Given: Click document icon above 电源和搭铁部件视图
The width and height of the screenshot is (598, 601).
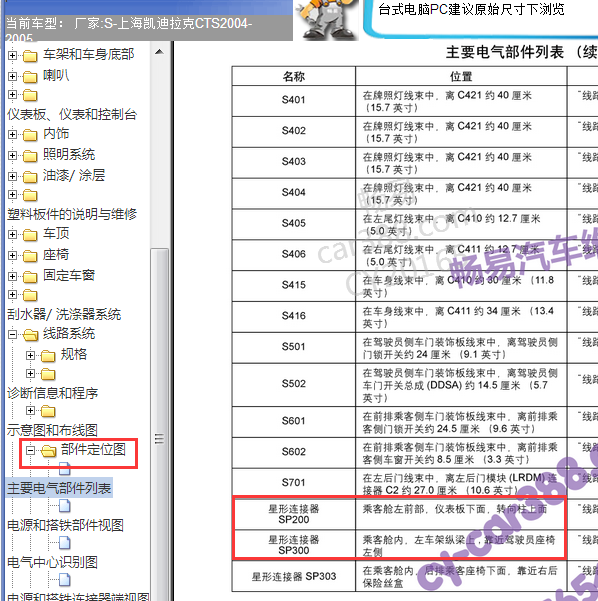Looking at the screenshot, I should 64,506.
